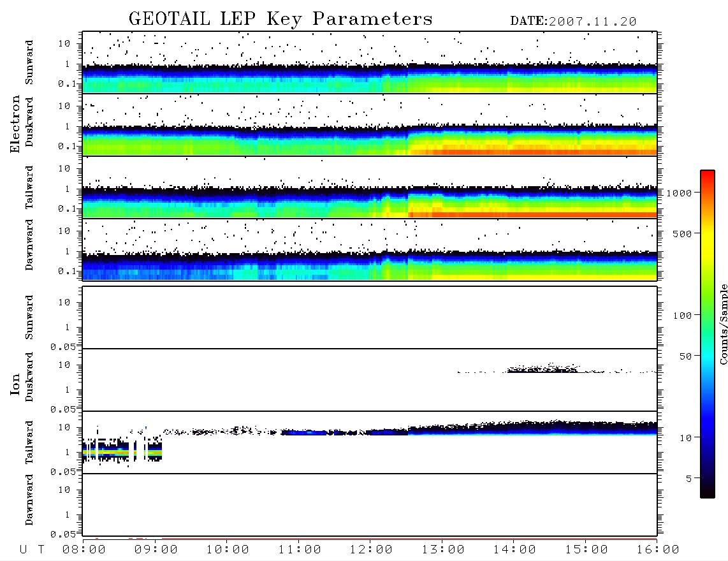Select the "08:00" time tick label
Viewport: 728px width, 561px height.
pyautogui.click(x=84, y=550)
